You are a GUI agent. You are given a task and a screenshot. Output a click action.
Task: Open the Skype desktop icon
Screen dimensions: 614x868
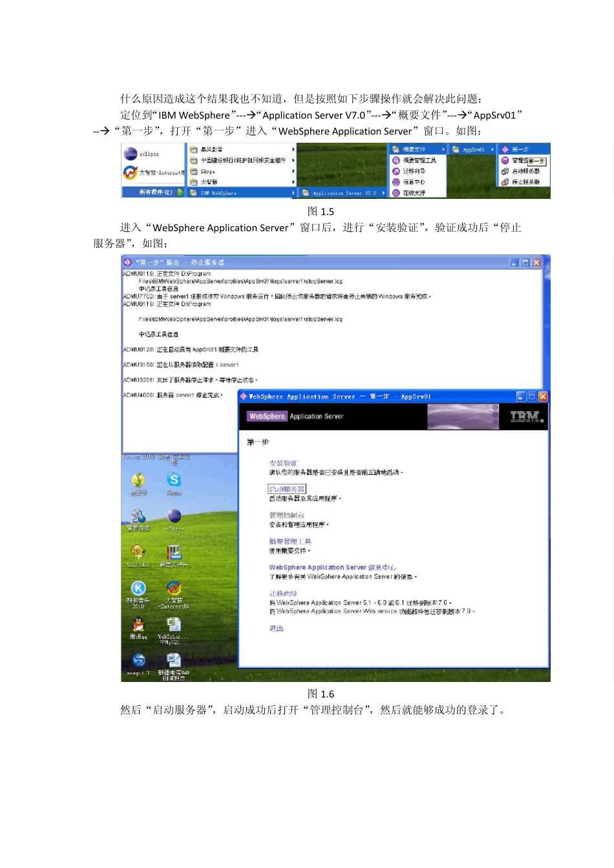174,483
